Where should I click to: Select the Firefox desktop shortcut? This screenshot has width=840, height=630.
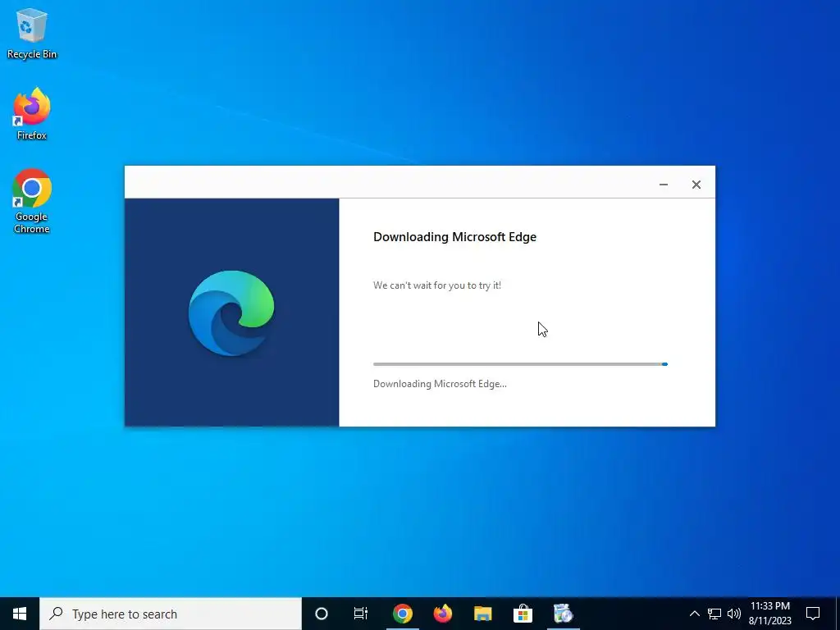32,114
